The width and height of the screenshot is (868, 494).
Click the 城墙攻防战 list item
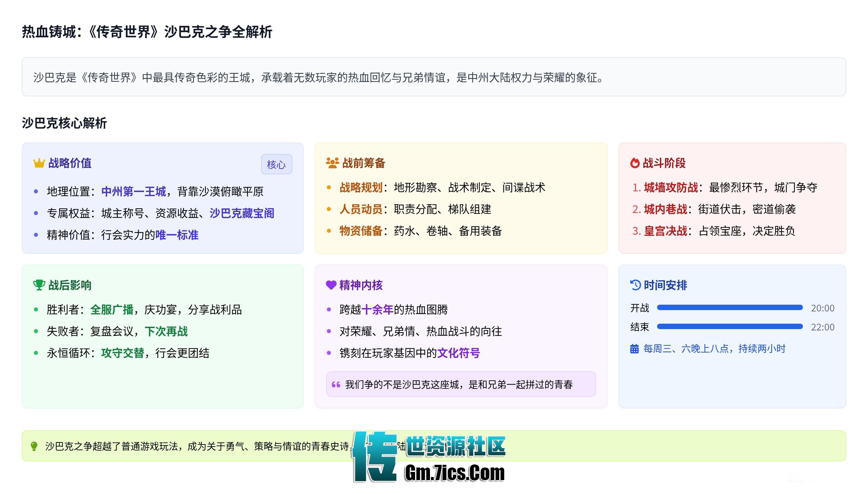(671, 188)
